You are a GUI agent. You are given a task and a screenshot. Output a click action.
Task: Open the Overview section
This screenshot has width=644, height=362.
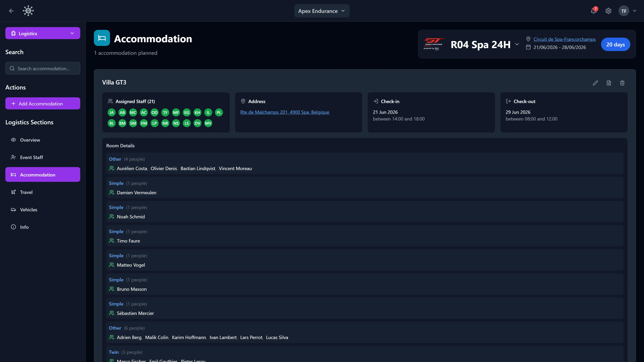click(x=43, y=140)
